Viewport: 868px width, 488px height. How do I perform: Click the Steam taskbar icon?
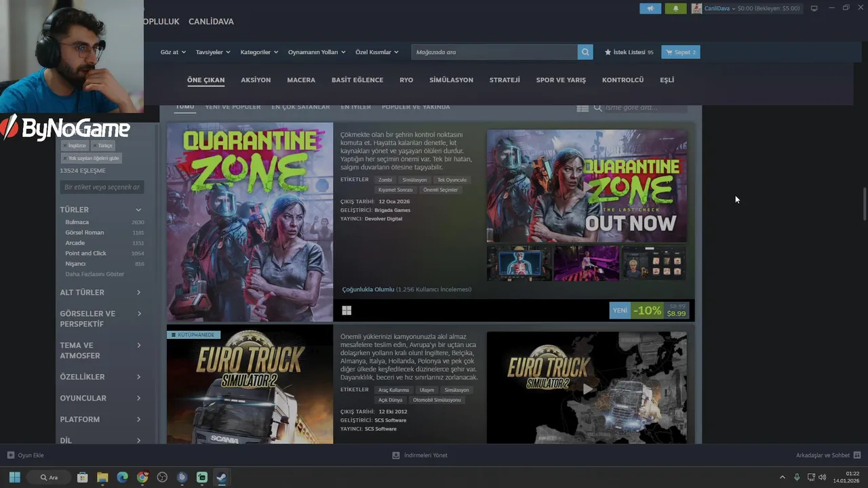tap(222, 477)
